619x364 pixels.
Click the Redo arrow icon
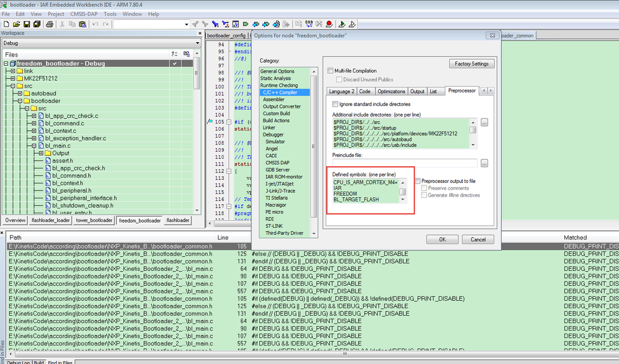(x=105, y=24)
